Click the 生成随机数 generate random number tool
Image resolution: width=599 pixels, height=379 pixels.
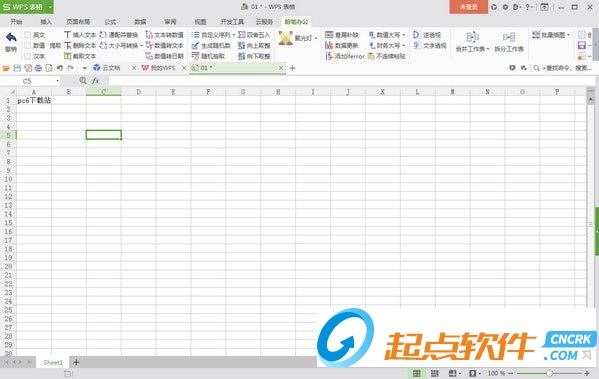pyautogui.click(x=211, y=45)
